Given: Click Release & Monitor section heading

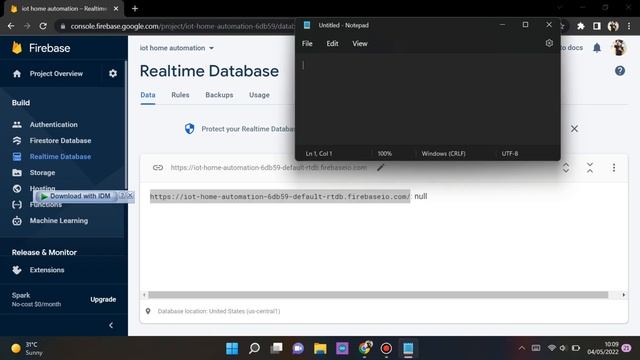Looking at the screenshot, I should point(44,253).
